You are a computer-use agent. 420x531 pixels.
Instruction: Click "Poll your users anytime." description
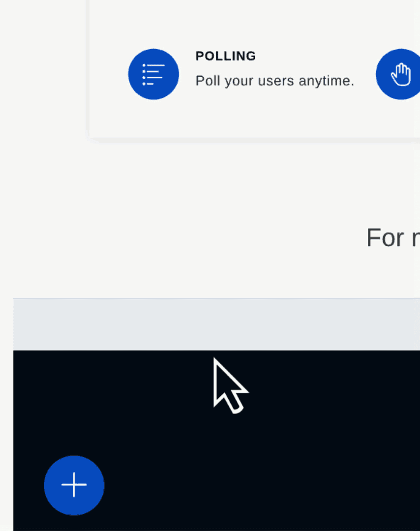(275, 81)
